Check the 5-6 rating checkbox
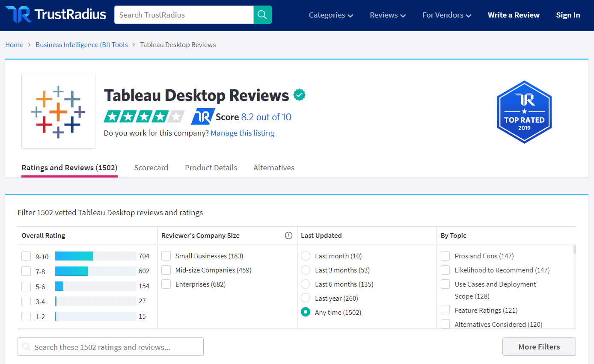 point(26,286)
